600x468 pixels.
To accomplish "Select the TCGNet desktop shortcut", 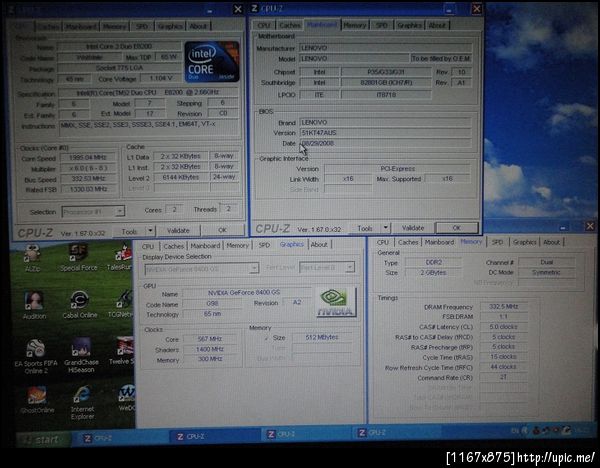I will click(122, 305).
